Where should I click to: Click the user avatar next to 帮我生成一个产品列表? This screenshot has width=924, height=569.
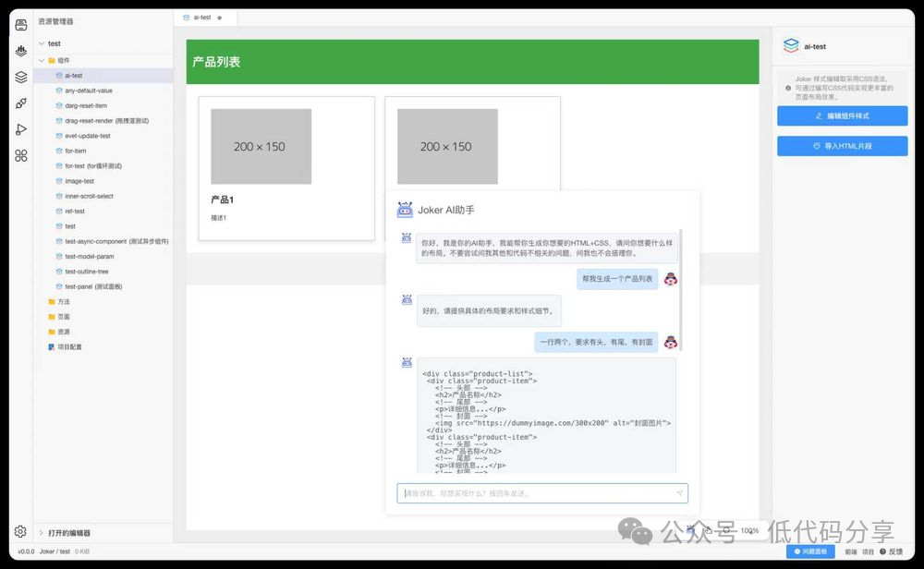[x=671, y=279]
